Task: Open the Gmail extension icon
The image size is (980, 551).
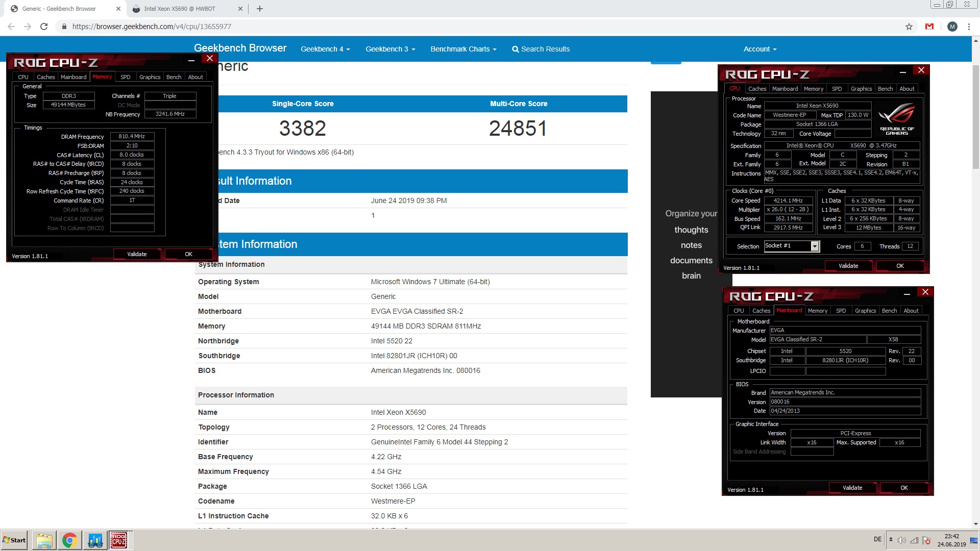Action: tap(929, 27)
